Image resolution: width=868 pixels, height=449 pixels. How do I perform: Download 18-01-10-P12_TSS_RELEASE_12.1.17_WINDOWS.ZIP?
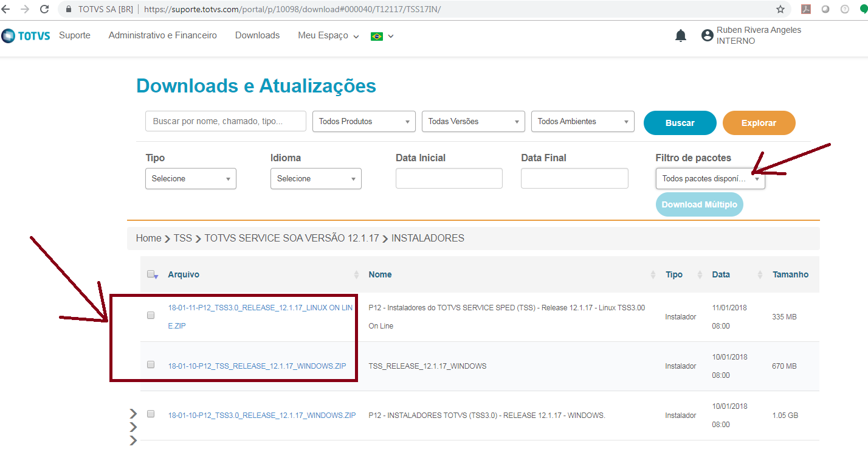[x=257, y=366]
